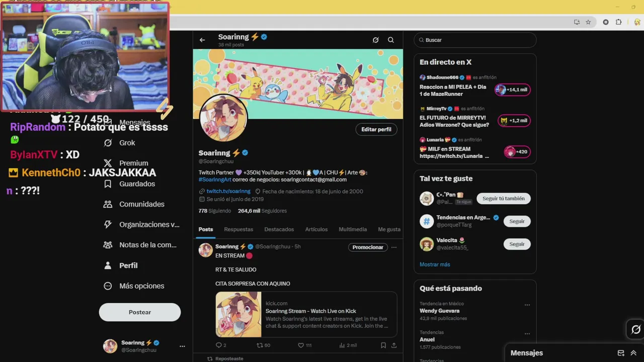Go back with the arrow beside Soarinng

202,40
